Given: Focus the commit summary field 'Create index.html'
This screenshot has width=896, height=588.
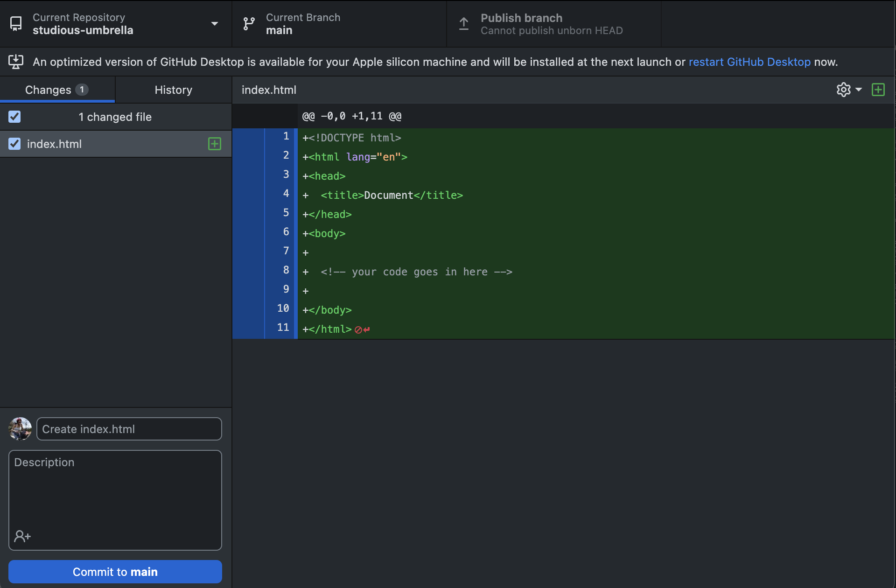Looking at the screenshot, I should click(x=129, y=429).
